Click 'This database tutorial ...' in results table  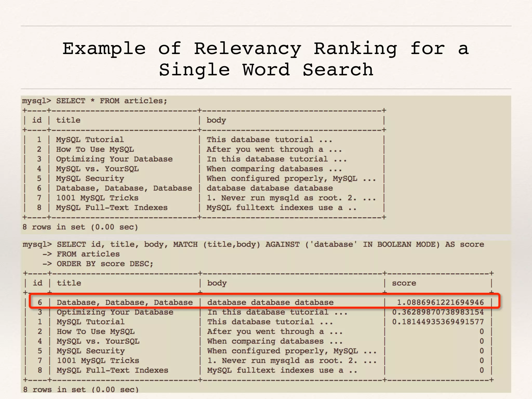270,322
